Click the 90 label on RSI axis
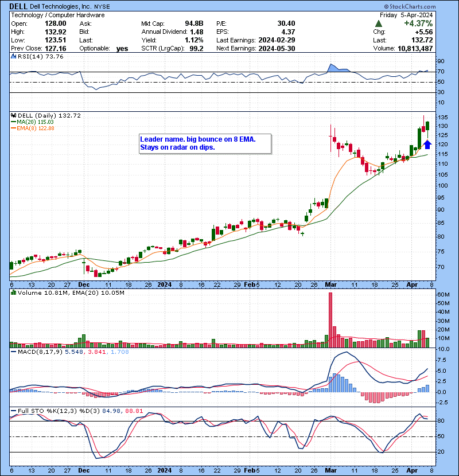The image size is (459, 476). 441,61
